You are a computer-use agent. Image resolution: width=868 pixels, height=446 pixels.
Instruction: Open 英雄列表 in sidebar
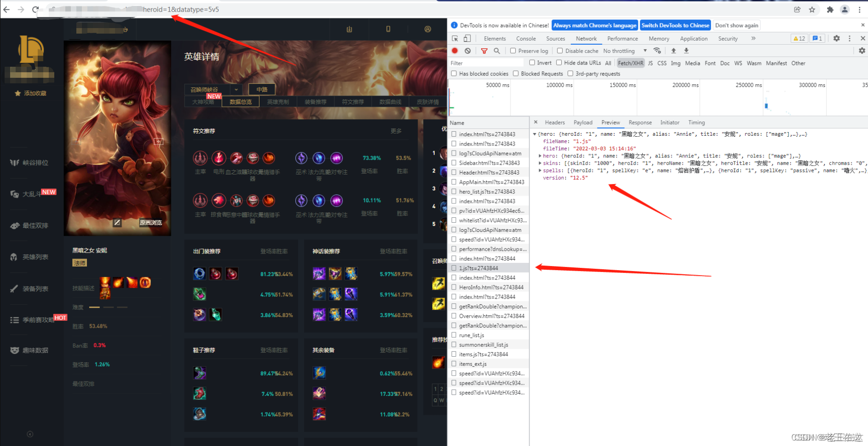[30, 257]
